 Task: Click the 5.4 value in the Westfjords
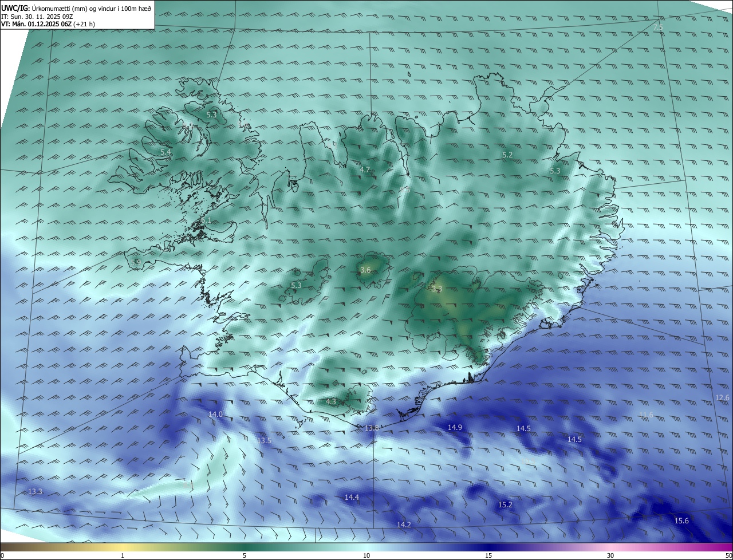point(165,152)
